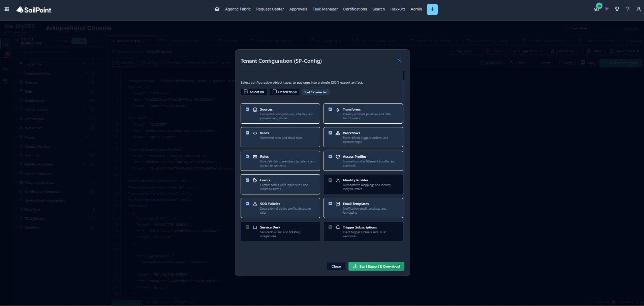
Task: Select the SOD Policies card
Action: click(280, 208)
